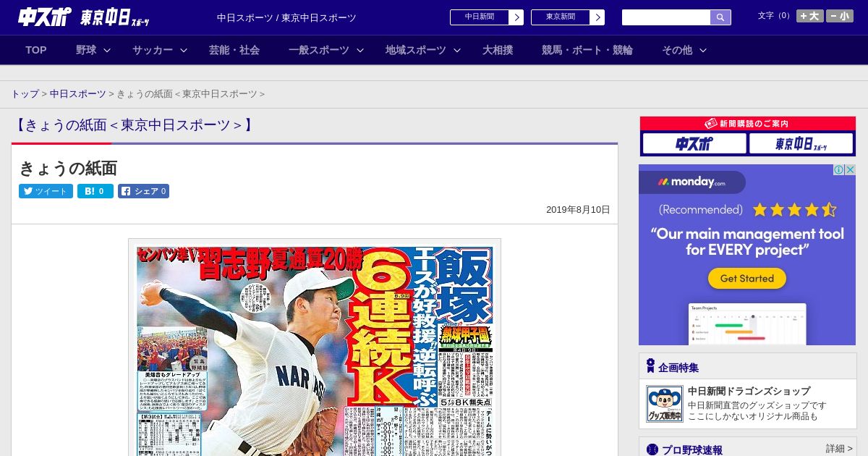Expand 一般スポーツ dropdown chevron
Screen dimensions: 868x456
360,50
